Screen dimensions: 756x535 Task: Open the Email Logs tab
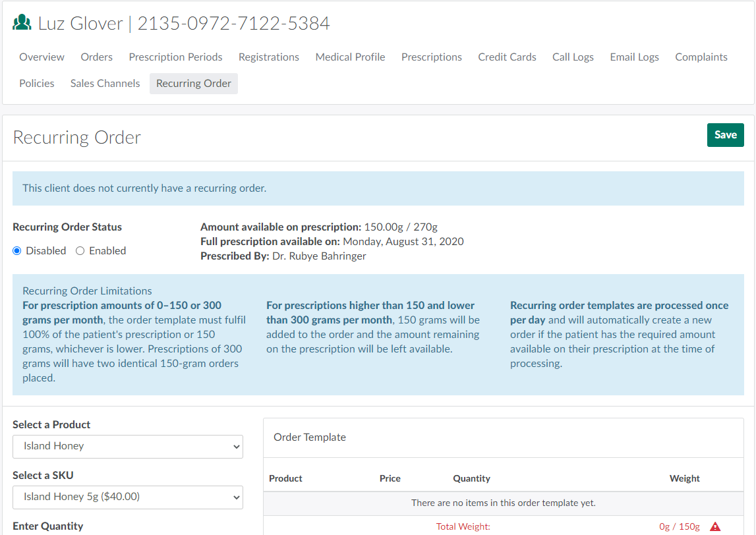(x=634, y=57)
